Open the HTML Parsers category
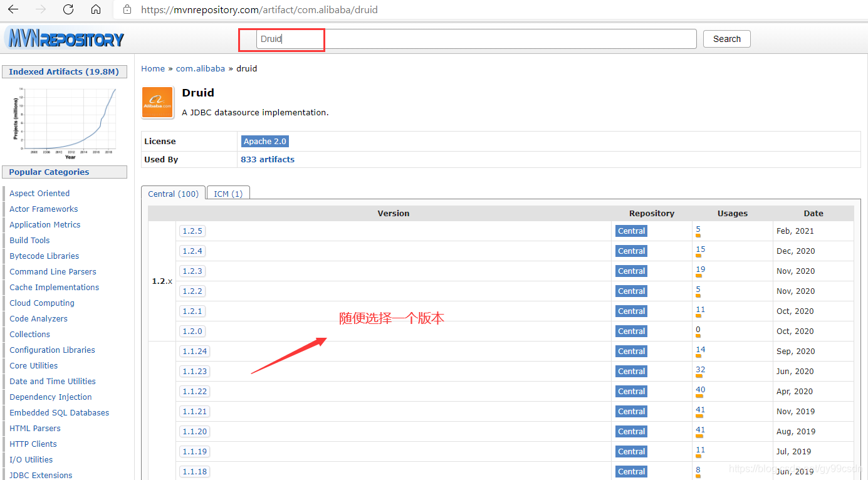 [35, 429]
